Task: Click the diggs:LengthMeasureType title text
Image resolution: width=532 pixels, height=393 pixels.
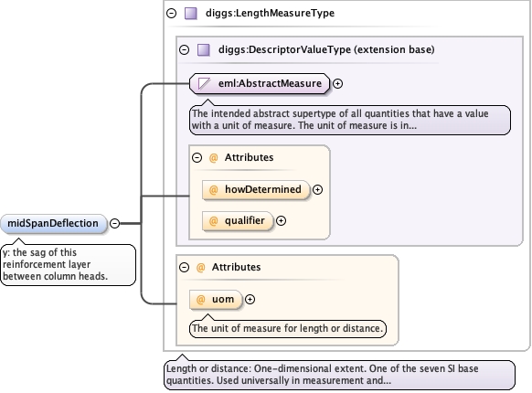Action: 270,13
